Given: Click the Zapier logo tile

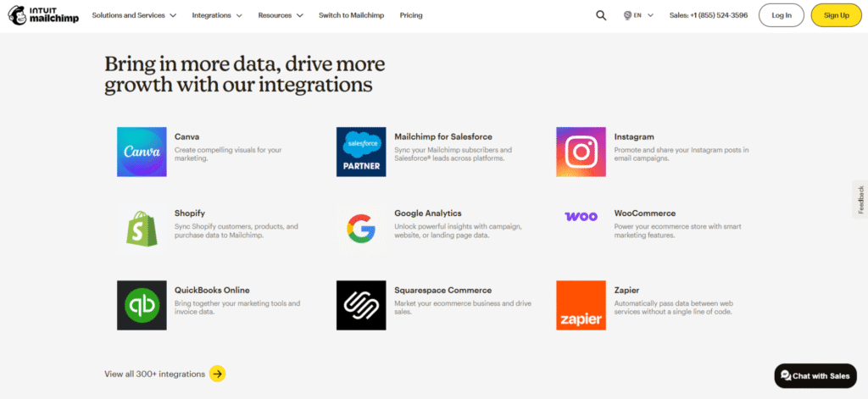Looking at the screenshot, I should [581, 306].
